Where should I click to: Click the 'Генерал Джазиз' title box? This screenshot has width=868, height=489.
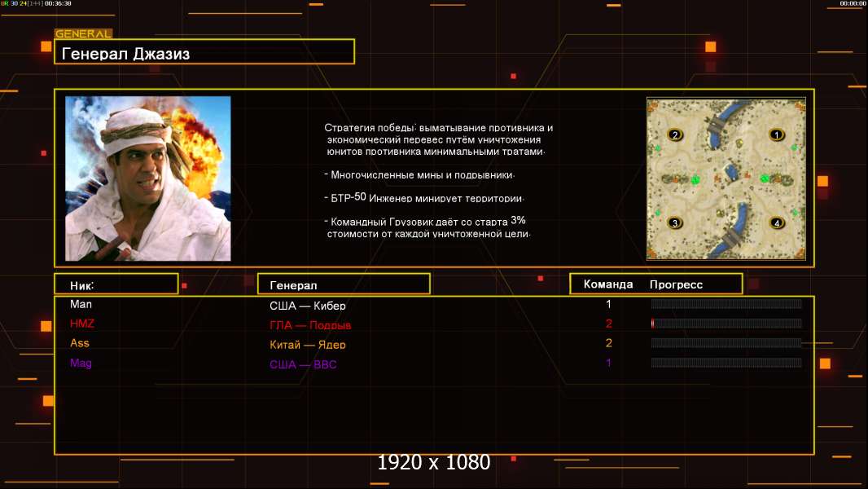204,51
